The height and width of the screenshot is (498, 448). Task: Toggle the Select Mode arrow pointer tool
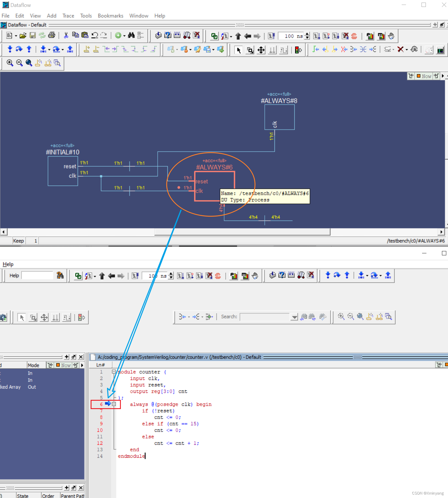pyautogui.click(x=239, y=50)
